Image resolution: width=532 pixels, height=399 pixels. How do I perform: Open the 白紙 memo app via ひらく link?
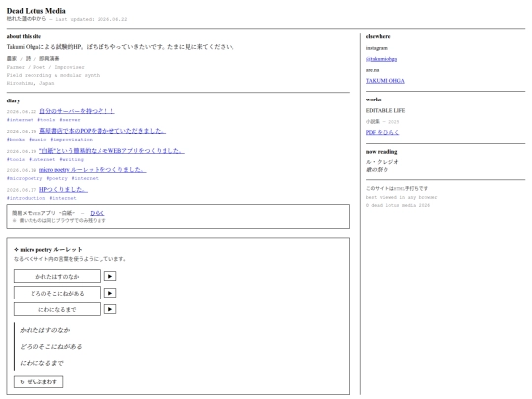tap(97, 213)
